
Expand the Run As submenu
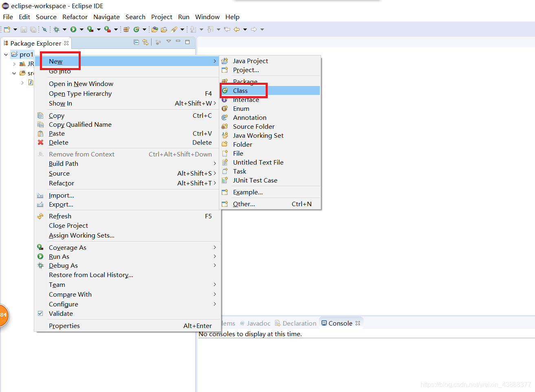127,256
